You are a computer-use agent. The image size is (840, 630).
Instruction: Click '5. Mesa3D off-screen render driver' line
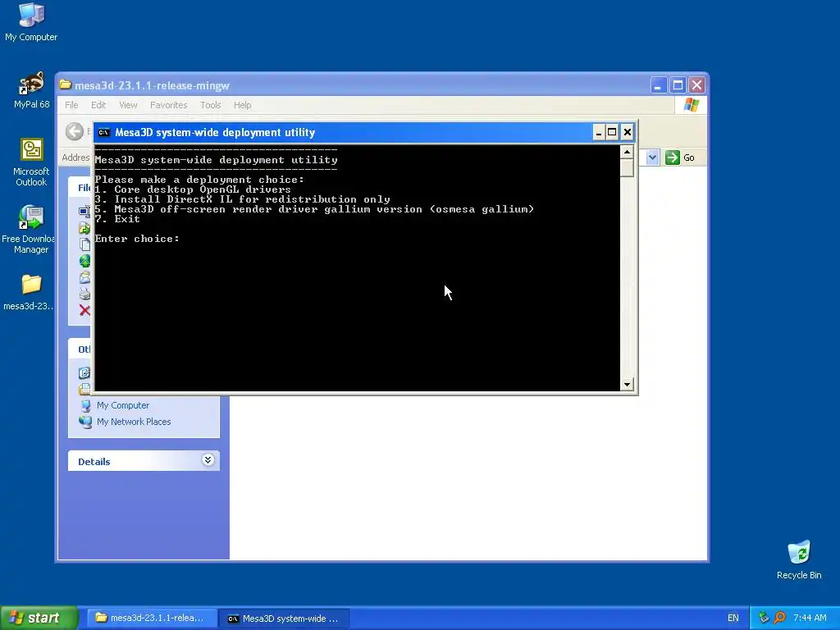click(314, 209)
